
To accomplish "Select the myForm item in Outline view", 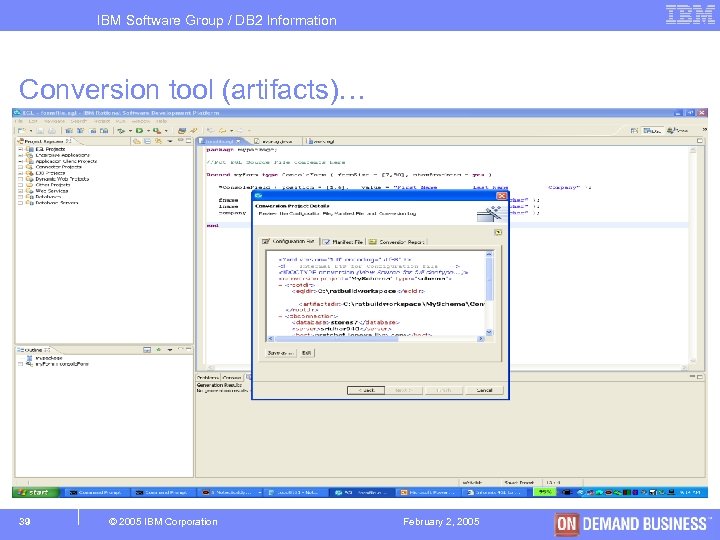I will coord(62,364).
